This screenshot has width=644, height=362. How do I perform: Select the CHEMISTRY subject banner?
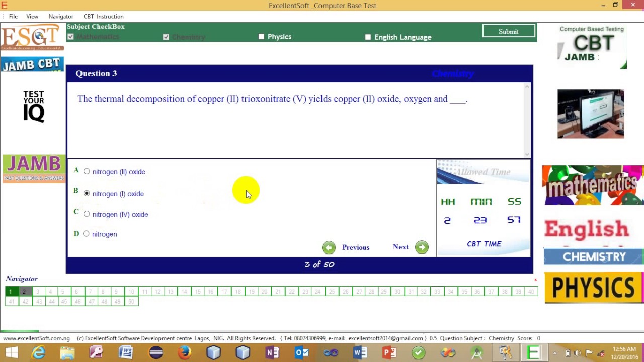point(594,257)
